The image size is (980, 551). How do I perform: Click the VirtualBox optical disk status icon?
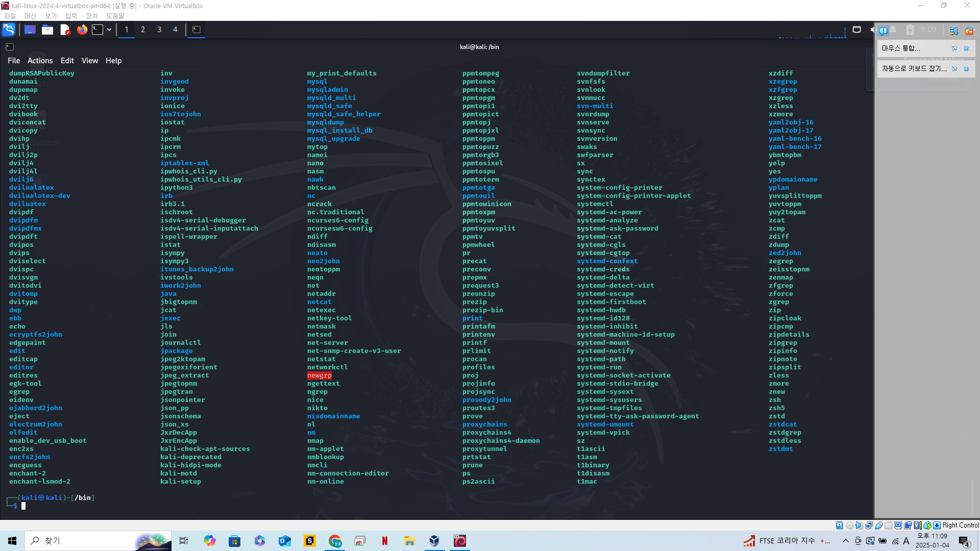coord(849,525)
